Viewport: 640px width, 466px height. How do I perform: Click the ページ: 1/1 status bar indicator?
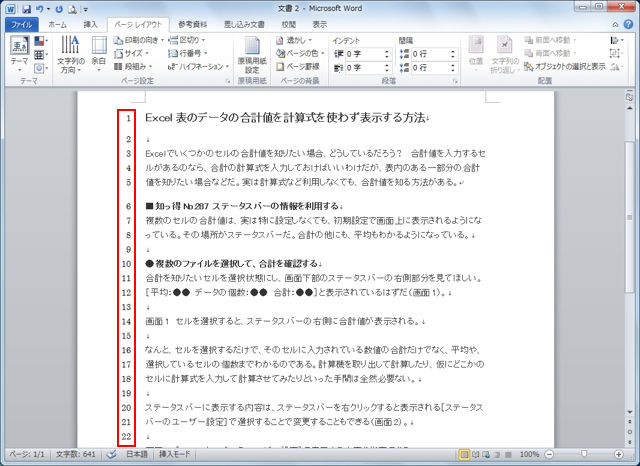pyautogui.click(x=27, y=454)
